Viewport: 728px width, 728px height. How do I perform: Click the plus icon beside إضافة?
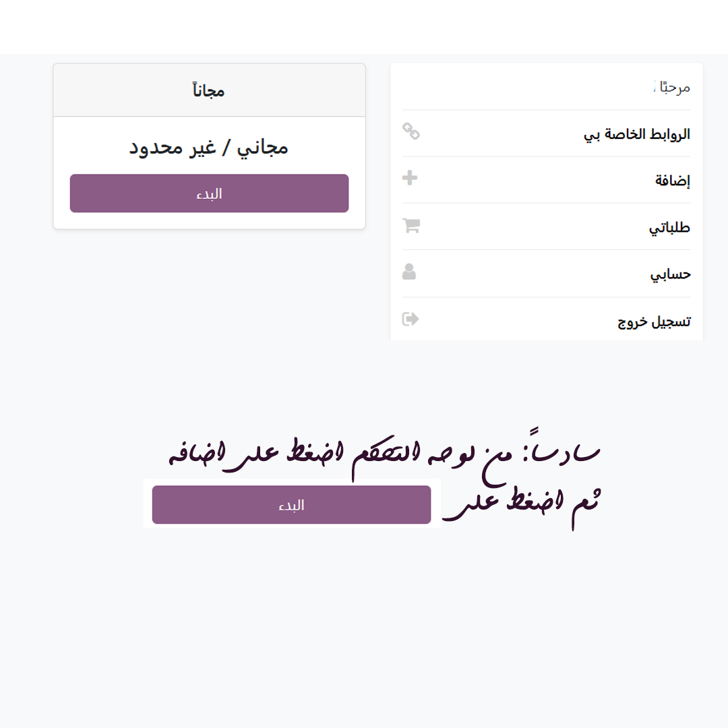[410, 178]
